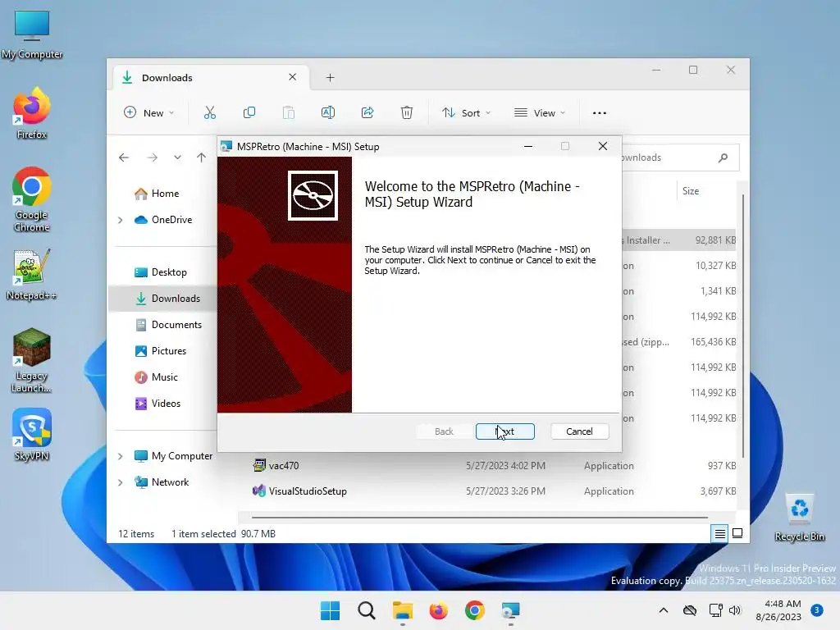Add a new File Explorer tab

[x=330, y=78]
